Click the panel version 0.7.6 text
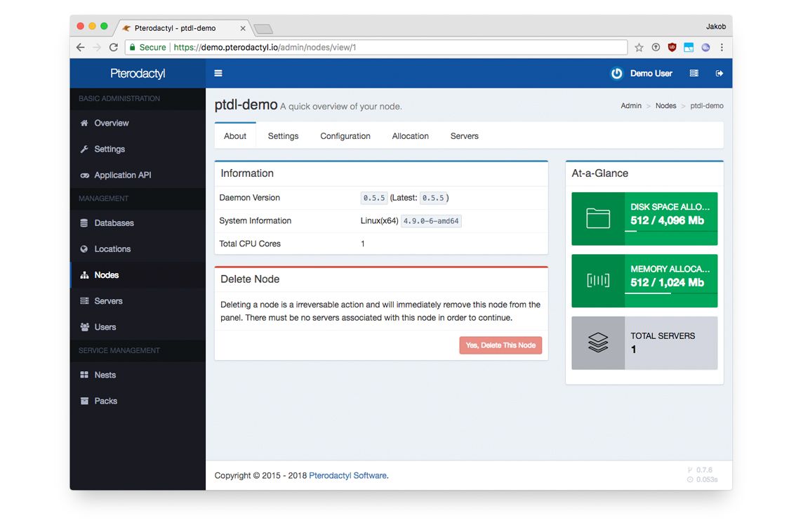Viewport: 803px width, 532px height. [703, 470]
